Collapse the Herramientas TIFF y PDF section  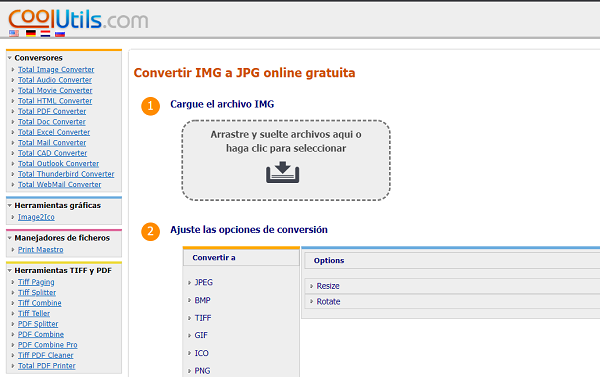[x=10, y=271]
